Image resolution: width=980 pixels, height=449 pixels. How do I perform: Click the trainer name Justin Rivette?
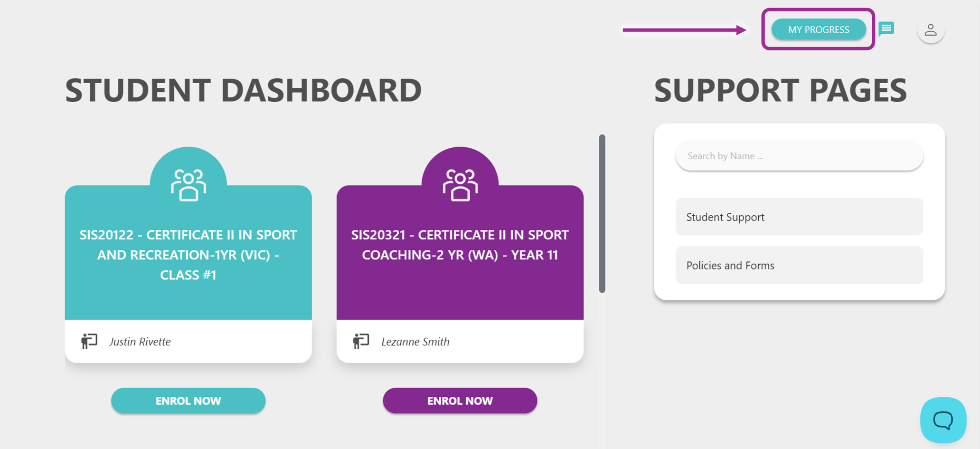pos(140,342)
